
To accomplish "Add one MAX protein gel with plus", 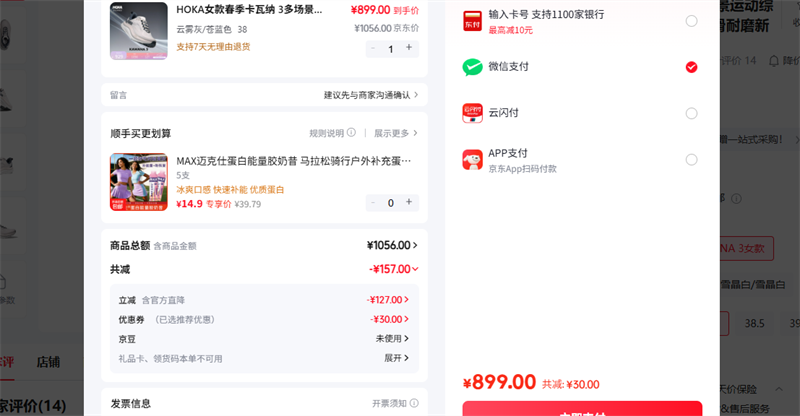I will pos(408,202).
